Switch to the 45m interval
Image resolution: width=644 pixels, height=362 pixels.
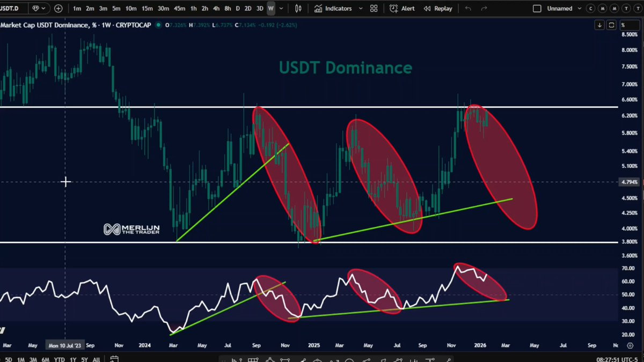point(179,9)
